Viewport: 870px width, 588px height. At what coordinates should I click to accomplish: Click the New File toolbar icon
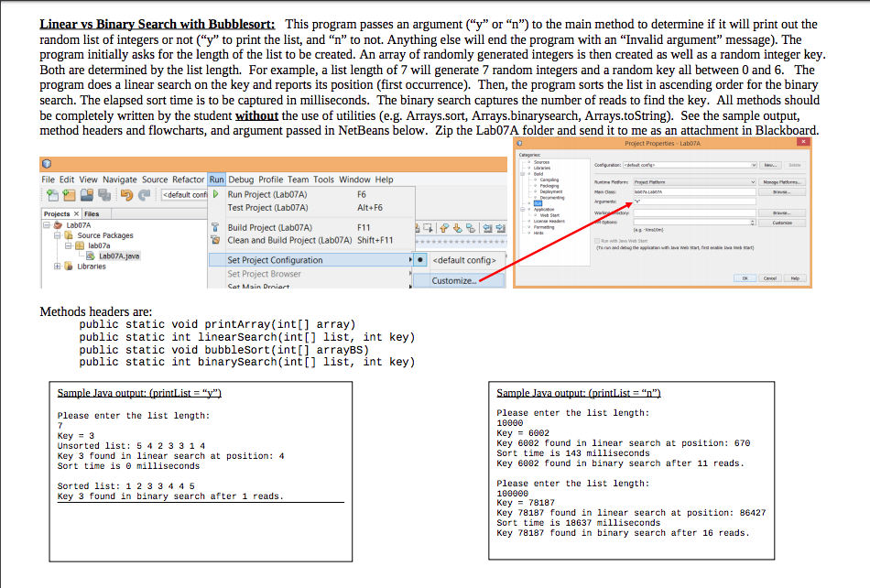tap(51, 193)
